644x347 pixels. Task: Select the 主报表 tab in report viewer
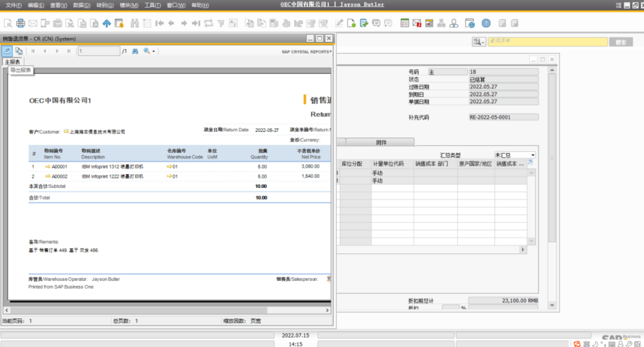coord(13,62)
